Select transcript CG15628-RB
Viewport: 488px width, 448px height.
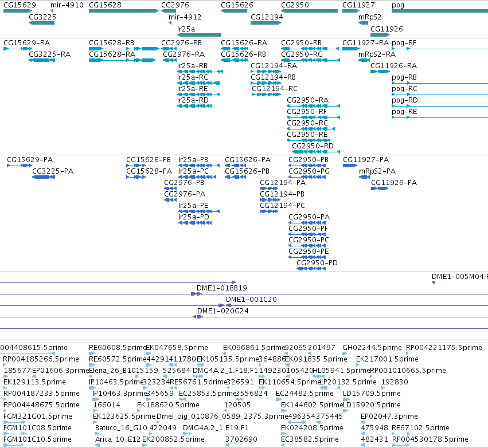tap(124, 49)
